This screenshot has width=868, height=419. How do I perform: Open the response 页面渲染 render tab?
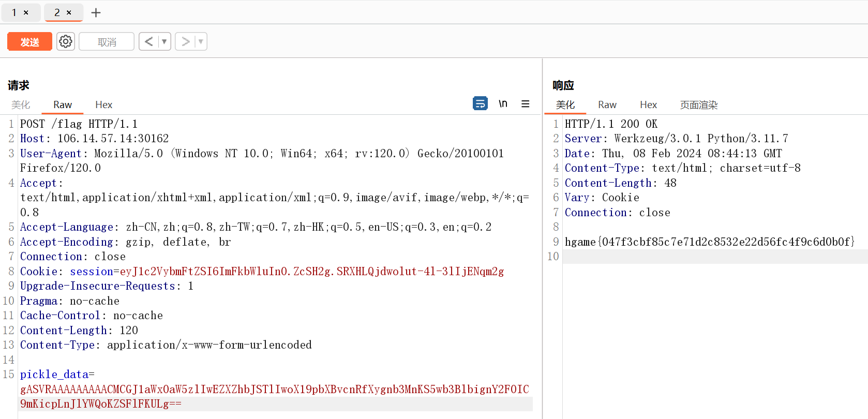pyautogui.click(x=699, y=104)
